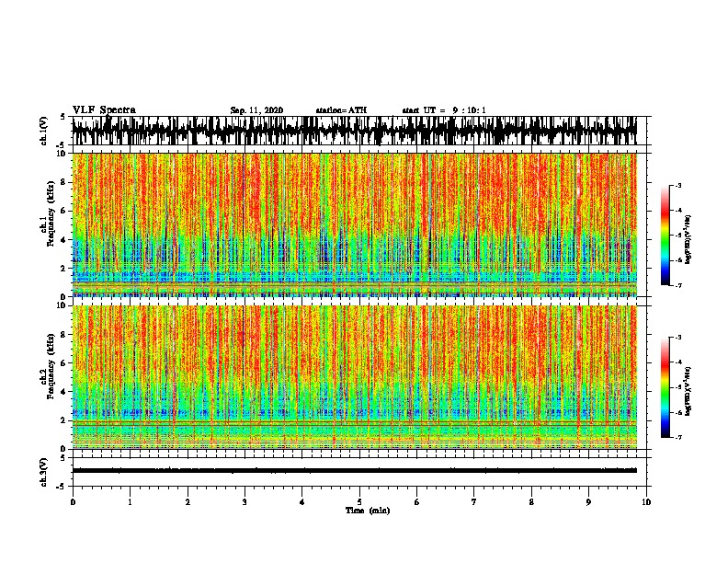
Task: Click the 'Time (min)' axis label
Action: pyautogui.click(x=368, y=511)
